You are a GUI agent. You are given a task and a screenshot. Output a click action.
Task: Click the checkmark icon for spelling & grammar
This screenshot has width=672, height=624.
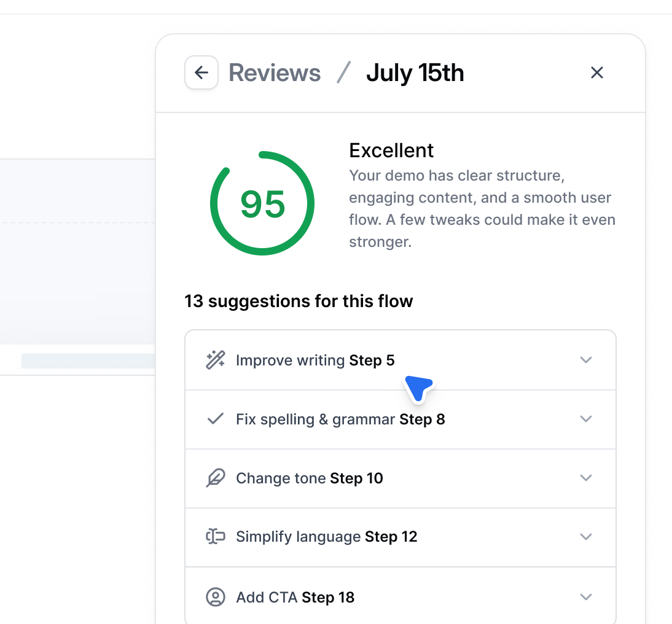[x=215, y=419]
